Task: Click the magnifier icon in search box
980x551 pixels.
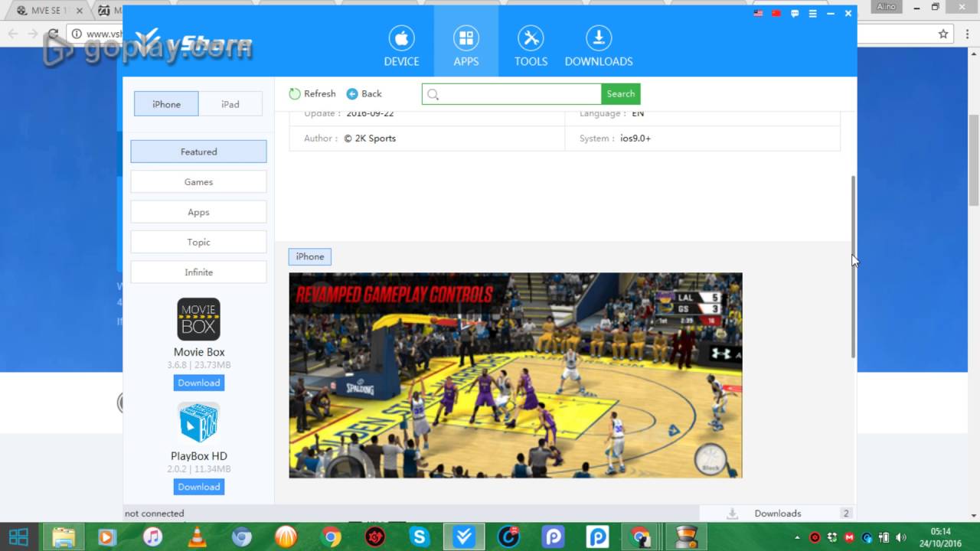Action: 433,94
